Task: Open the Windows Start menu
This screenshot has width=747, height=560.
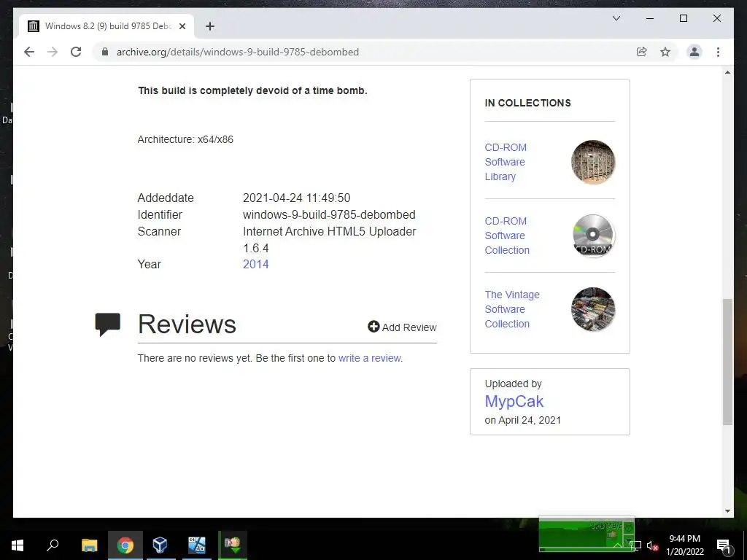Action: [18, 545]
